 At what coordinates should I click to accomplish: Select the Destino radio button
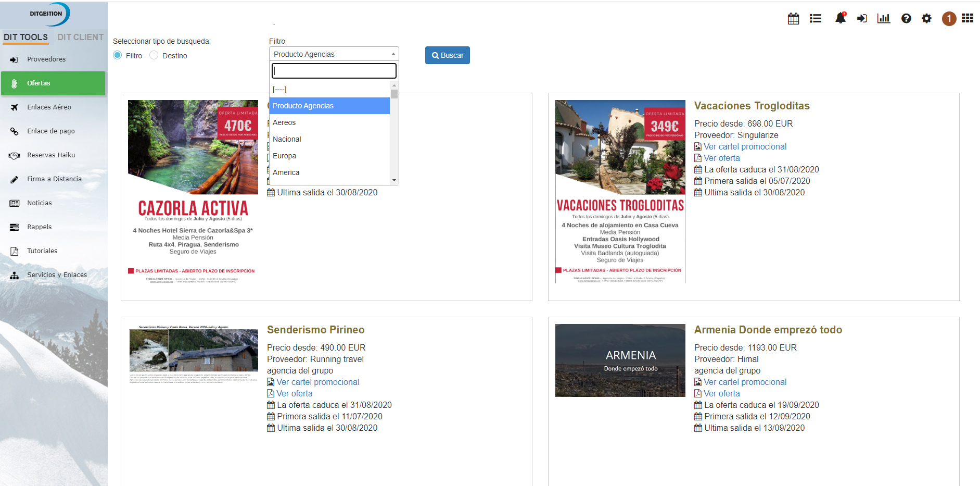click(x=154, y=55)
